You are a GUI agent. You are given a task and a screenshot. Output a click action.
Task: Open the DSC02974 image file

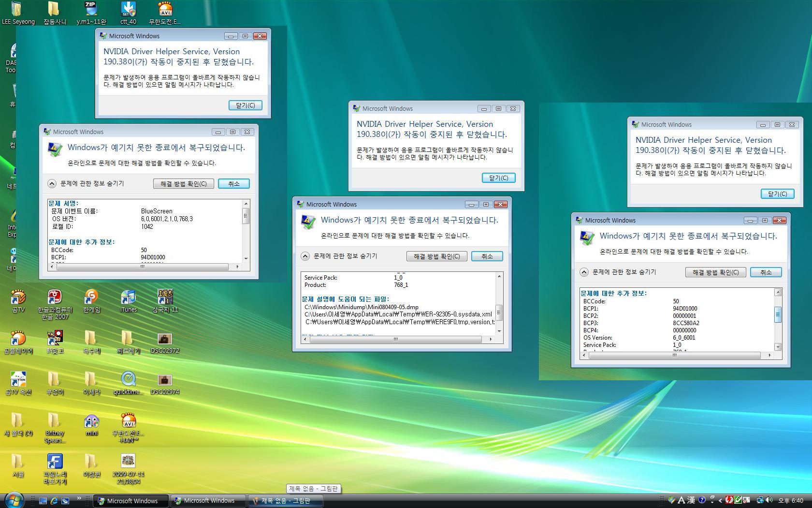pyautogui.click(x=165, y=384)
